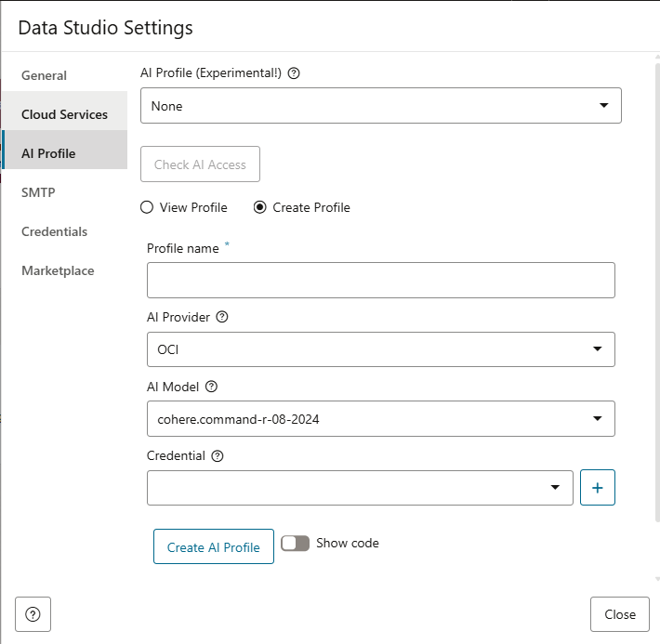
Task: Expand the AI Model cohere.command dropdown
Action: [380, 419]
